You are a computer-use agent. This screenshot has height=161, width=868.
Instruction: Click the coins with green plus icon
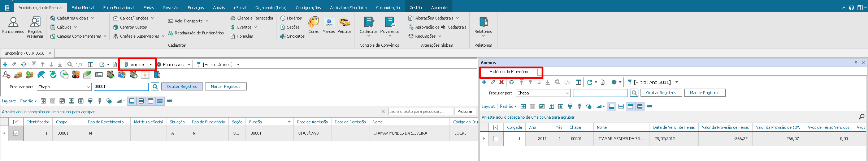(30, 75)
